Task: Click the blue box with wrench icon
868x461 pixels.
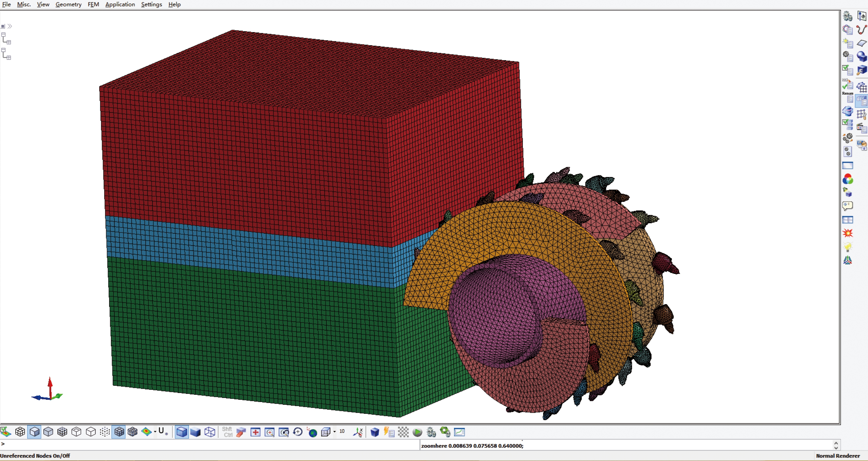Action: click(x=862, y=70)
